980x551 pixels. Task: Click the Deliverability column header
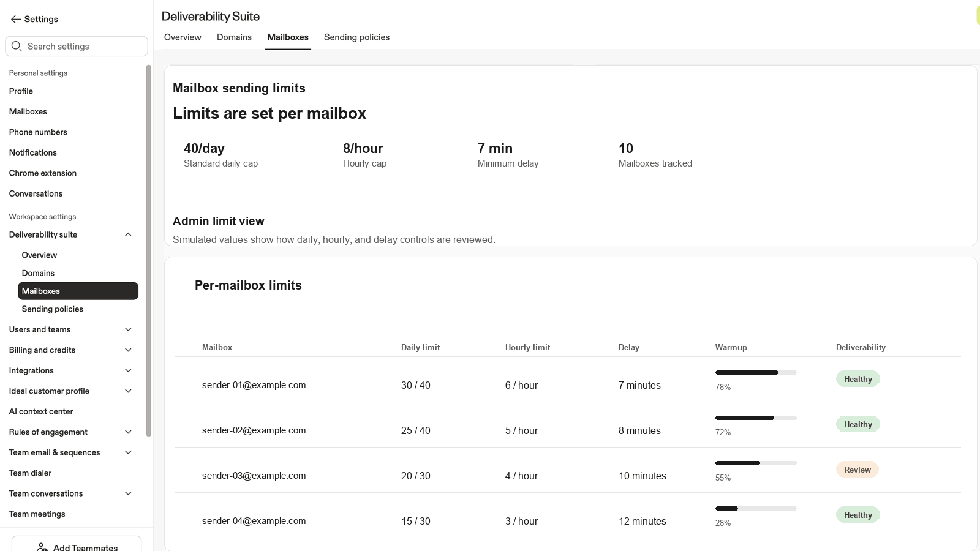(x=861, y=347)
